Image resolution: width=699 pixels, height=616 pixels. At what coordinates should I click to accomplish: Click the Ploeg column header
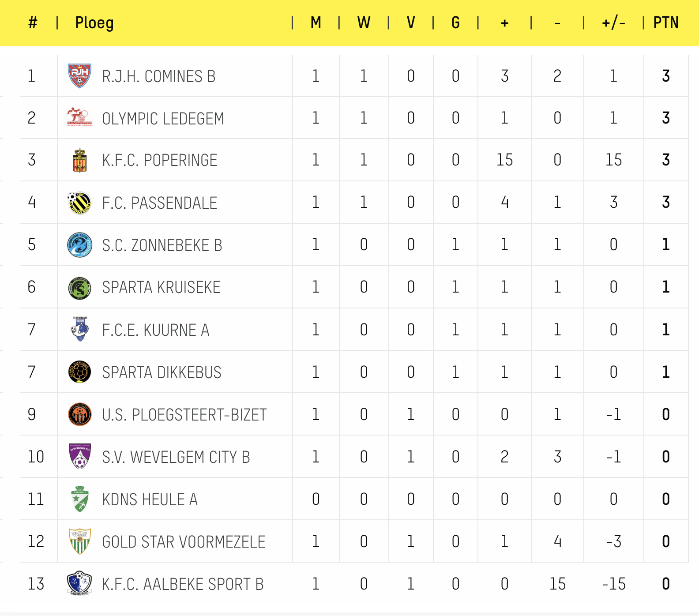click(94, 23)
